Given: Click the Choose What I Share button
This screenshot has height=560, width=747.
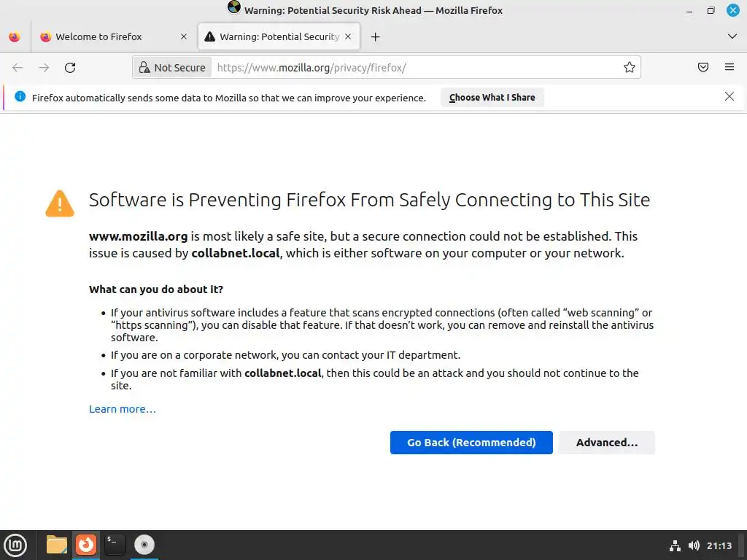Looking at the screenshot, I should point(492,98).
